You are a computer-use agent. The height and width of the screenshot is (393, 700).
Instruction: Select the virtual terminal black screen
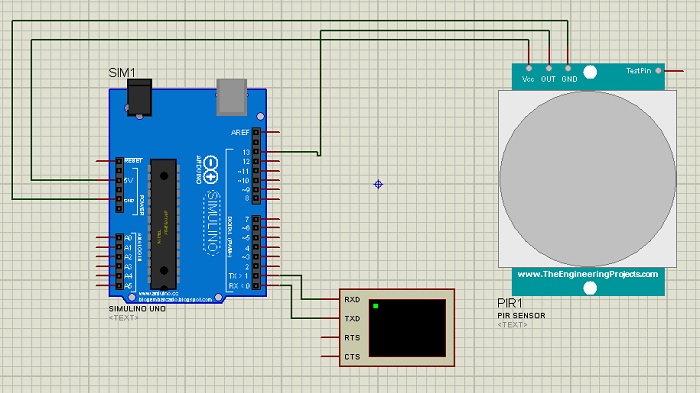click(x=407, y=328)
